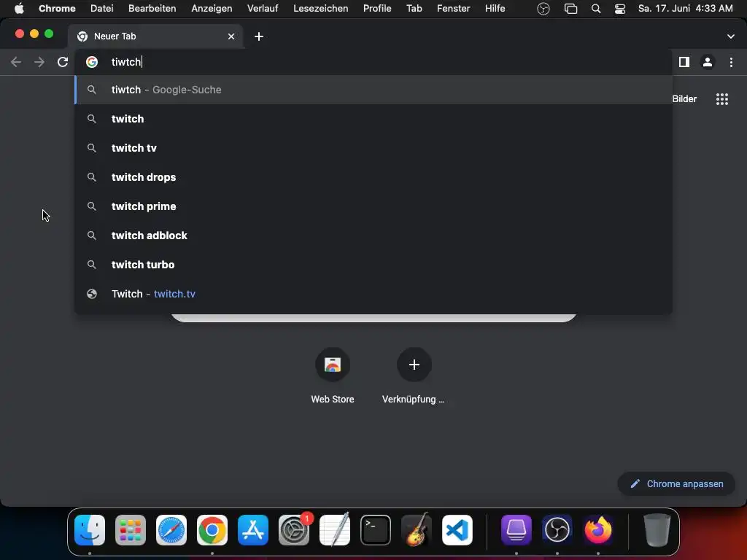Choose the twitch tv suggestion
The image size is (747, 560).
373,148
